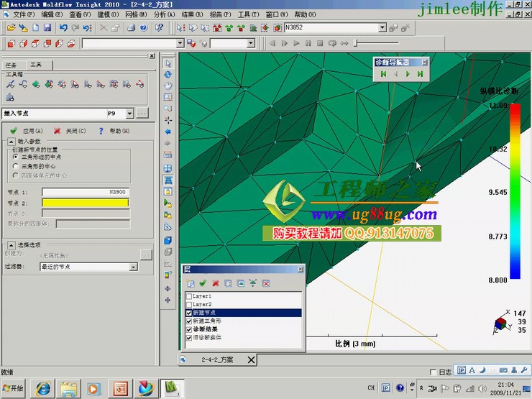Image resolution: width=532 pixels, height=399 pixels.
Task: Click the Save icon in top toolbar
Action: point(47,27)
